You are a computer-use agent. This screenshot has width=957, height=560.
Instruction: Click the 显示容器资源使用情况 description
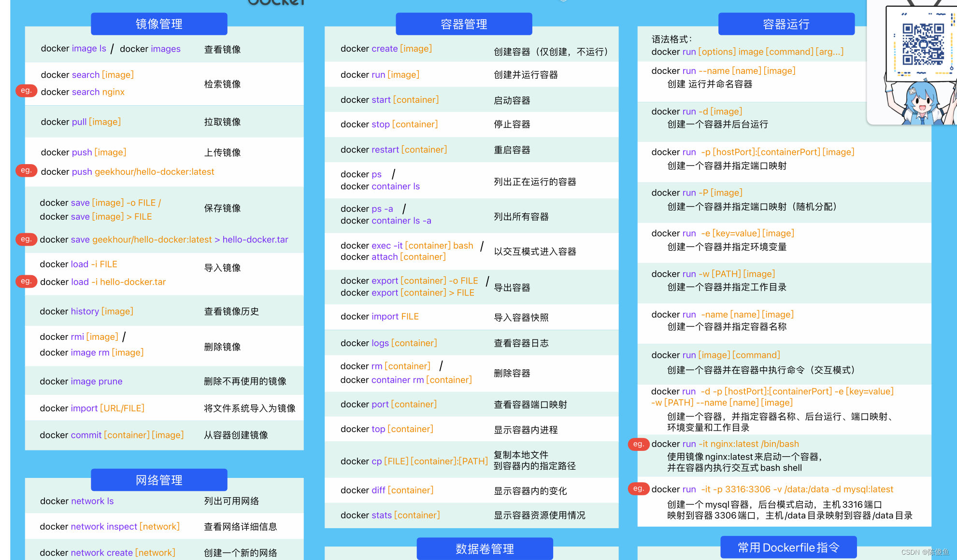click(x=540, y=516)
